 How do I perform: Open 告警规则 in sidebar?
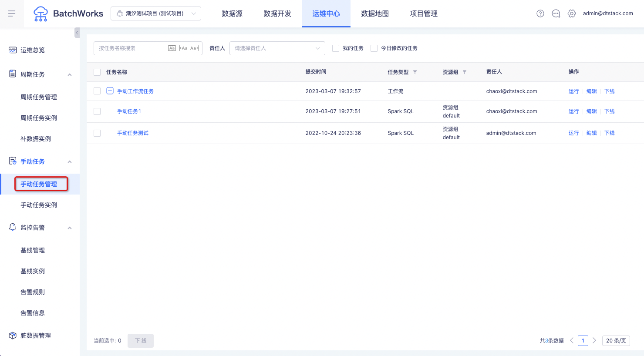(33, 292)
